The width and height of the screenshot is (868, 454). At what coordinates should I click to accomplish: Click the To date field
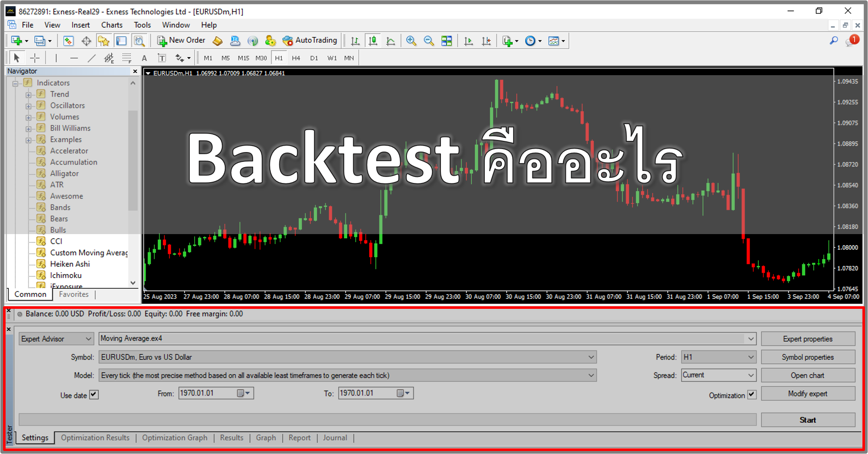click(x=376, y=393)
